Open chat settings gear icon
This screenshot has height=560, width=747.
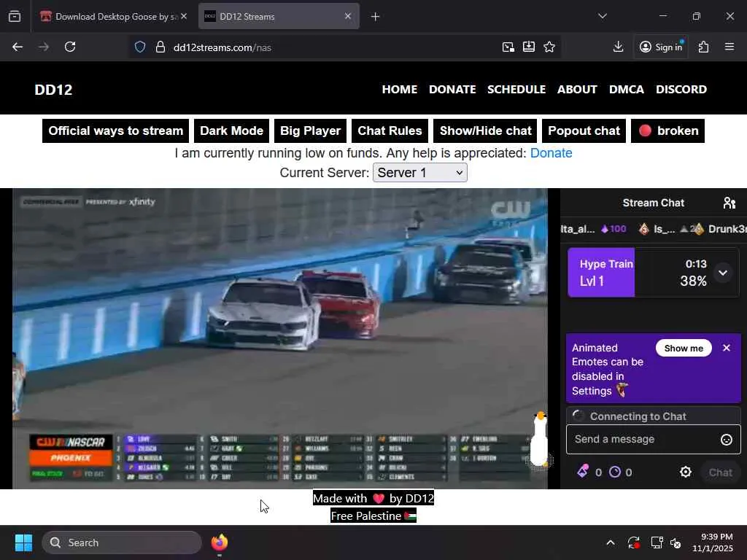point(686,472)
